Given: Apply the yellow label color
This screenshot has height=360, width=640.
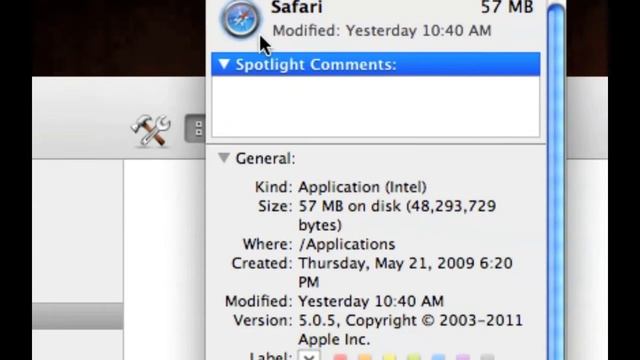Looking at the screenshot, I should (x=389, y=358).
